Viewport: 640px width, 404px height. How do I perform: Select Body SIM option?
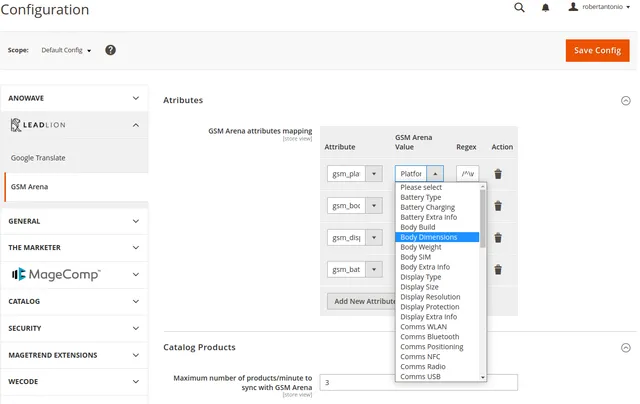point(437,257)
